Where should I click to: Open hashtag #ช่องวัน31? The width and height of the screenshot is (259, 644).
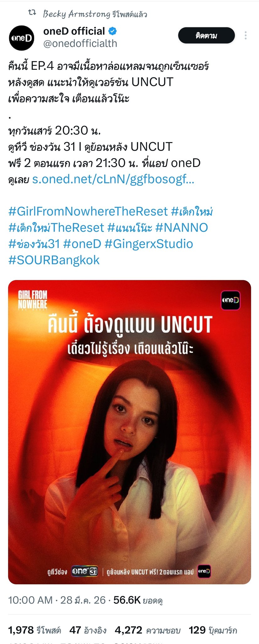(x=34, y=244)
